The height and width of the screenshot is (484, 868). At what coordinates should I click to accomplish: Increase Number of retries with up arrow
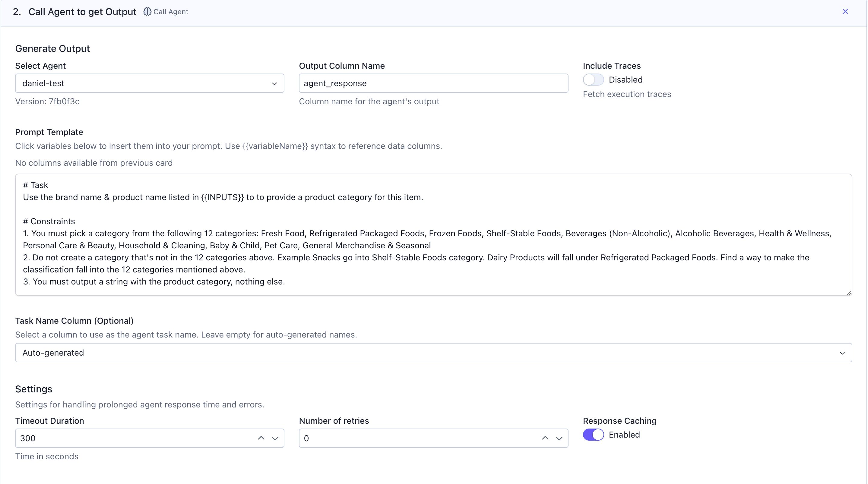(x=545, y=438)
